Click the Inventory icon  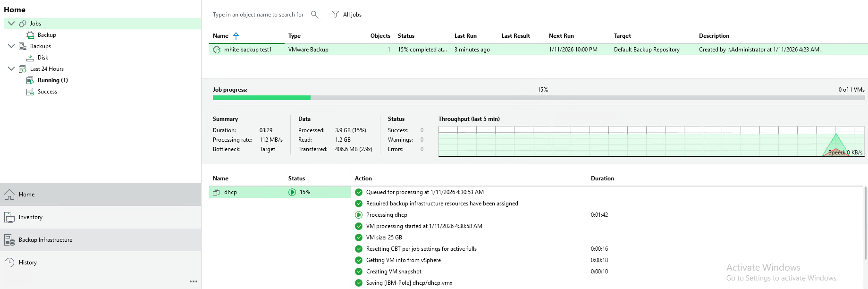[9, 217]
